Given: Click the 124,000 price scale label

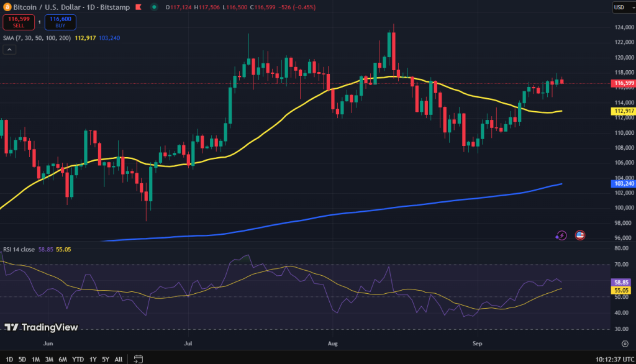Looking at the screenshot, I should point(625,27).
